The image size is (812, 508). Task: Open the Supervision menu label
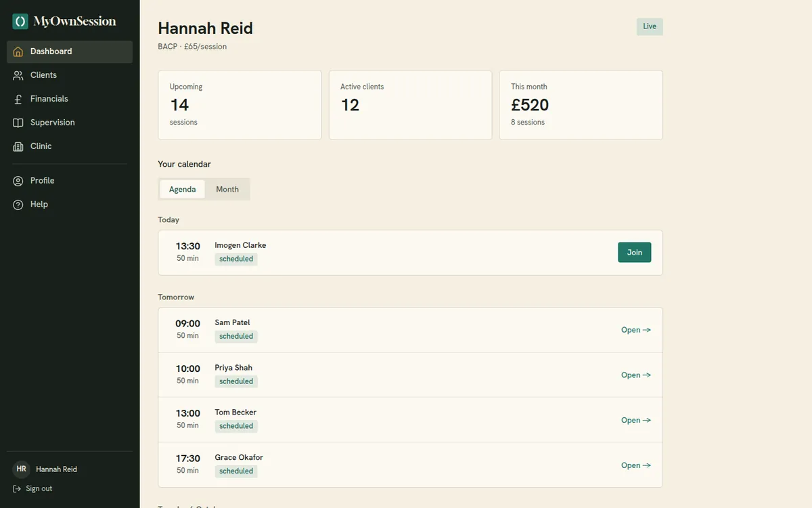click(53, 123)
